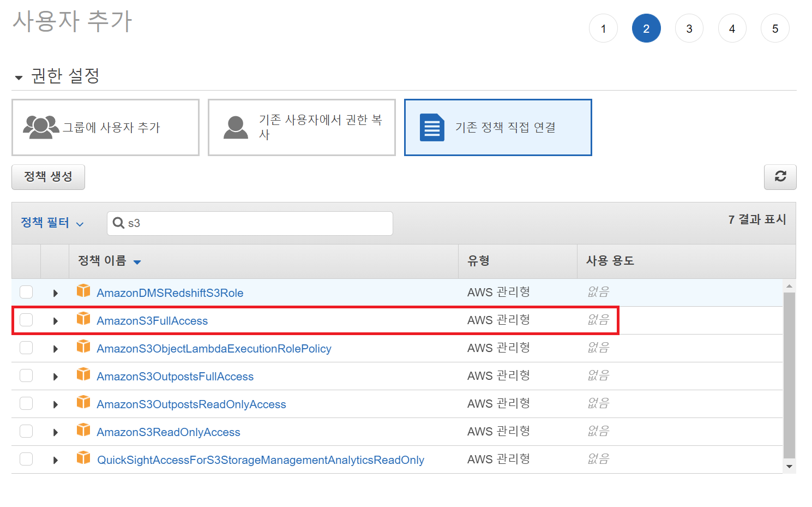Choose 기존 정책 직접 연결 option
Screen dimensions: 812x507
pos(498,127)
